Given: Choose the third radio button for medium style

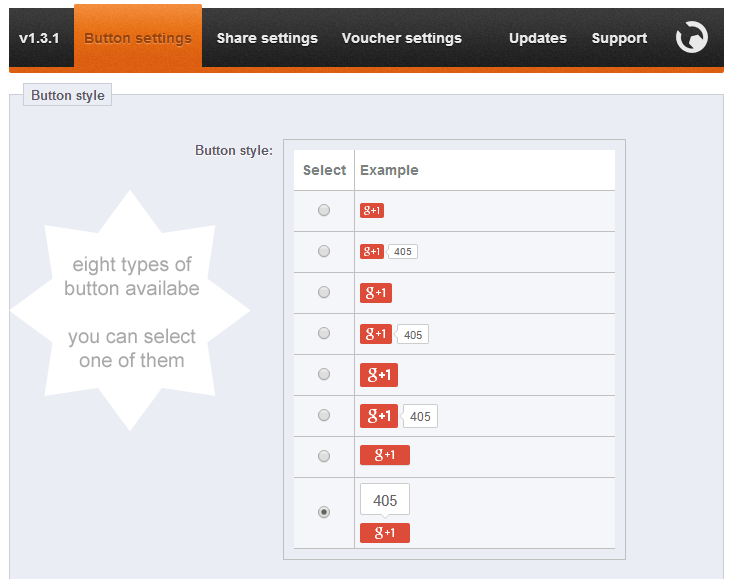Looking at the screenshot, I should click(323, 292).
